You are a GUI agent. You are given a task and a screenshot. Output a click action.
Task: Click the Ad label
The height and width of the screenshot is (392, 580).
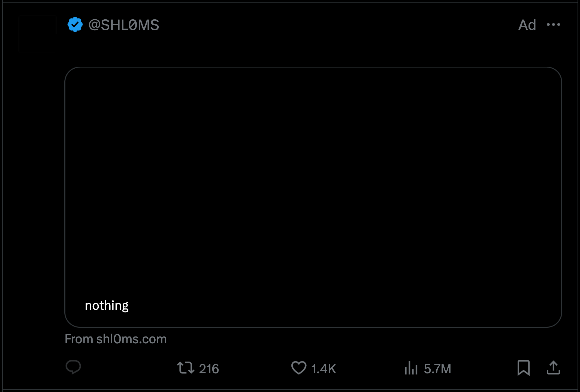coord(527,25)
